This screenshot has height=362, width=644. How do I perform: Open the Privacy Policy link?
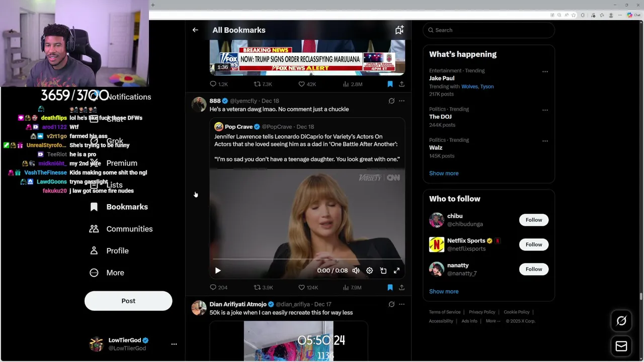click(x=482, y=312)
